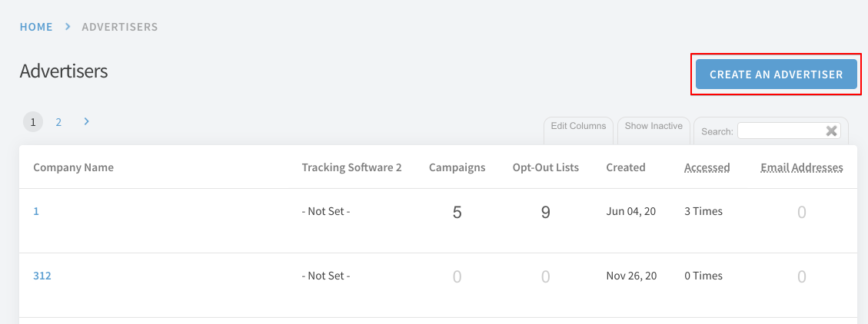This screenshot has height=324, width=868.
Task: Navigate to Home breadcrumb link
Action: (37, 27)
